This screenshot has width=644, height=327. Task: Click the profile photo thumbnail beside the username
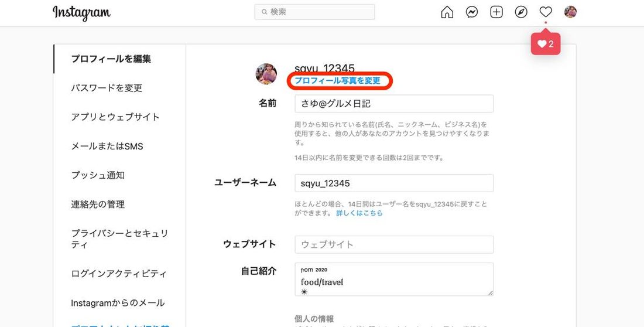[266, 74]
